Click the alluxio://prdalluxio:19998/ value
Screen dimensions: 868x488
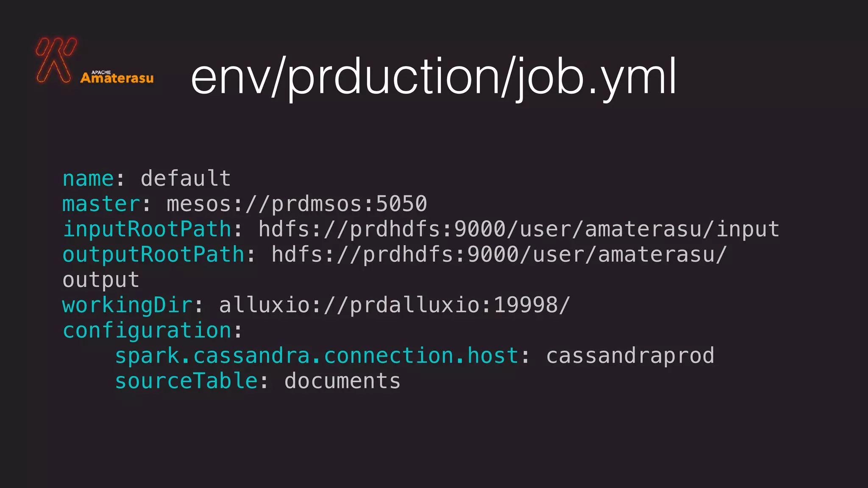[395, 305]
